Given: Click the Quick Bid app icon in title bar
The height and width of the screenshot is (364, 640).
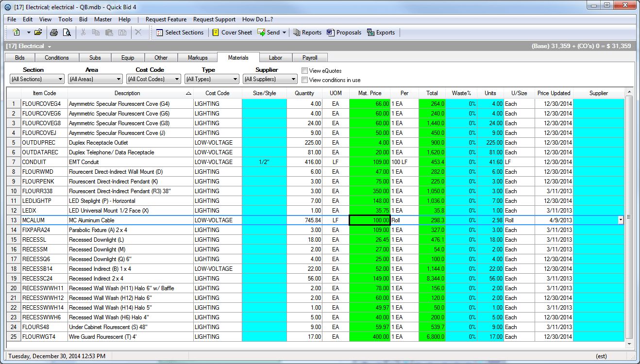Looking at the screenshot, I should [7, 7].
